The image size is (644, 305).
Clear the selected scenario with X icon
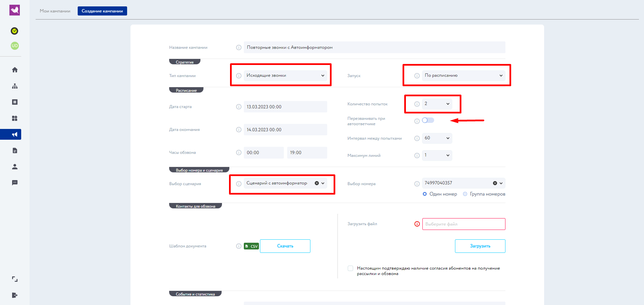[317, 183]
